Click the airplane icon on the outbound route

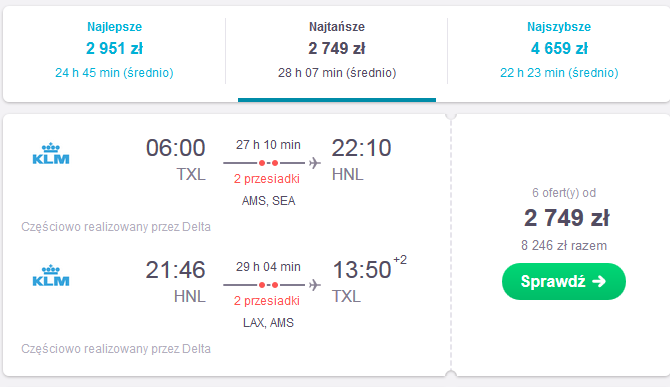[315, 163]
